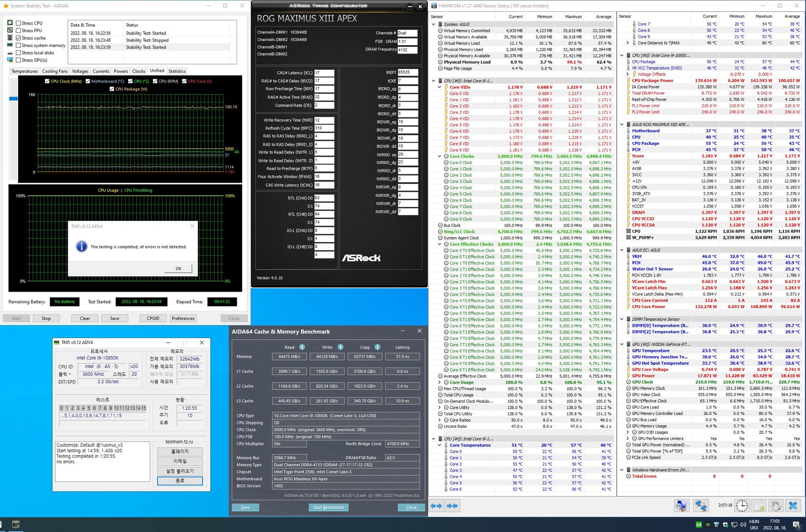Collapse Core Clocks tree node

coord(440,156)
